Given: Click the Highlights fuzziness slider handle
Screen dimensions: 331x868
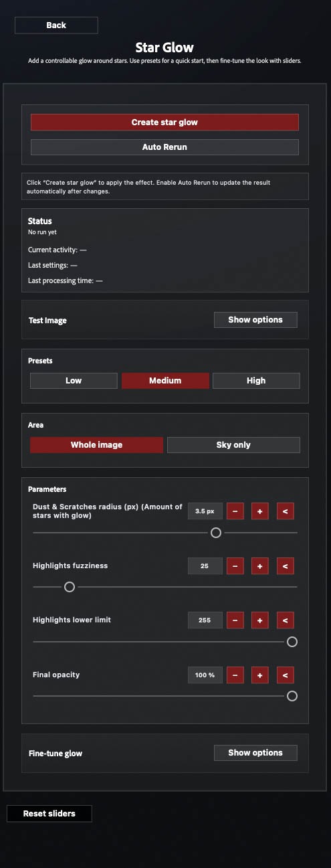Looking at the screenshot, I should pos(69,587).
